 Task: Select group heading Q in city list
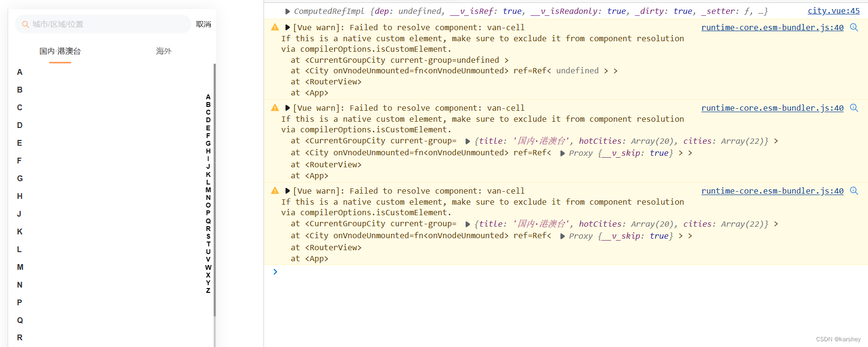20,320
